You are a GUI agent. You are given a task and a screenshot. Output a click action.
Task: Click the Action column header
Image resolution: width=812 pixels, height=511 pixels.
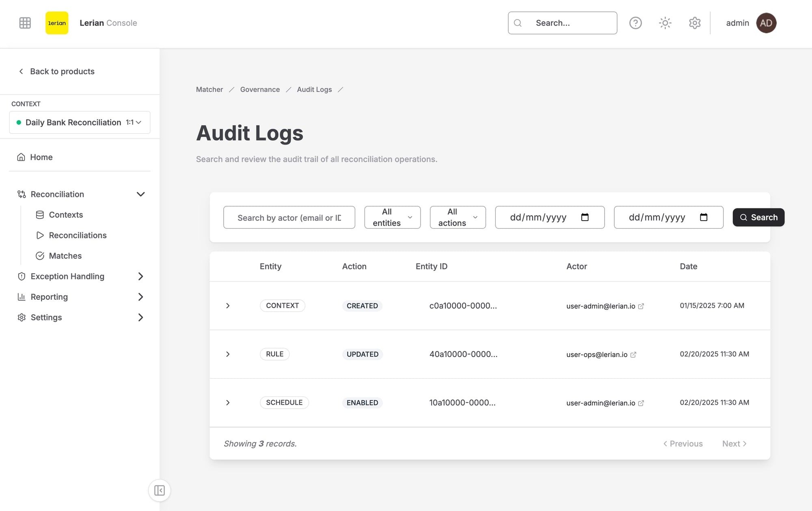coord(354,266)
